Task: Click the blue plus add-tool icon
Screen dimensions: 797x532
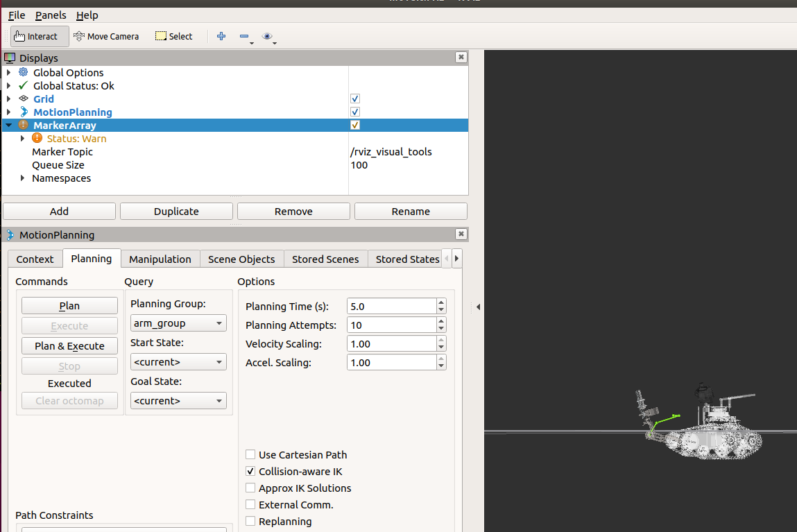Action: pyautogui.click(x=221, y=36)
